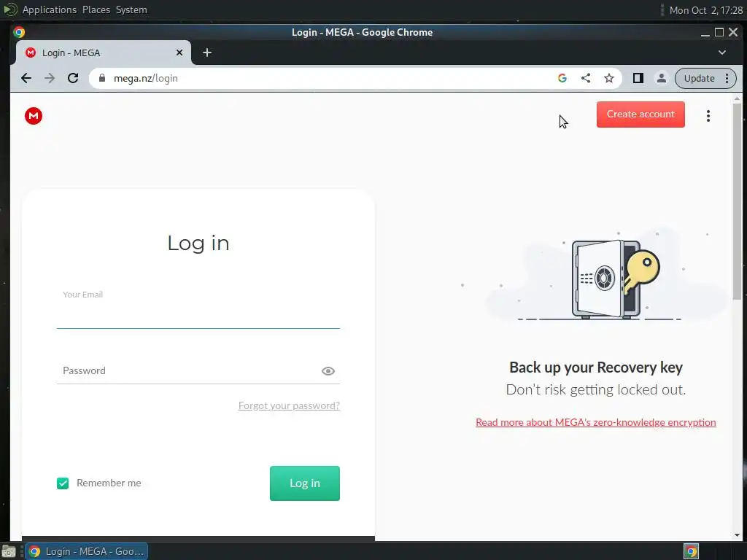Click the Chrome icon in the window title bar
This screenshot has height=560, width=747.
point(19,32)
